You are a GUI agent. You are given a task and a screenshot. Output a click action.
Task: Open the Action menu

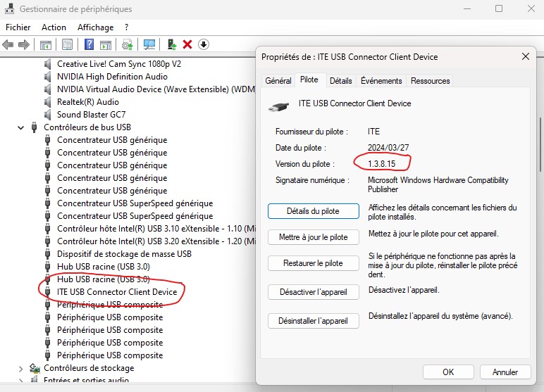(54, 27)
